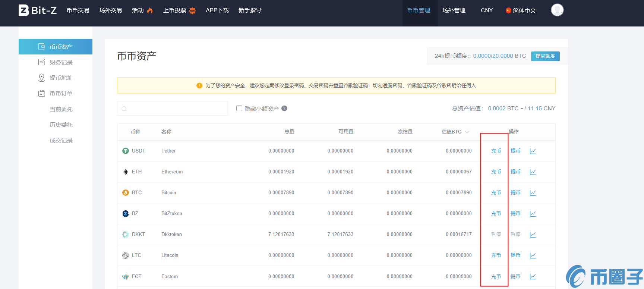644x289 pixels.
Task: Open 场外交易 in top navigation
Action: click(111, 10)
